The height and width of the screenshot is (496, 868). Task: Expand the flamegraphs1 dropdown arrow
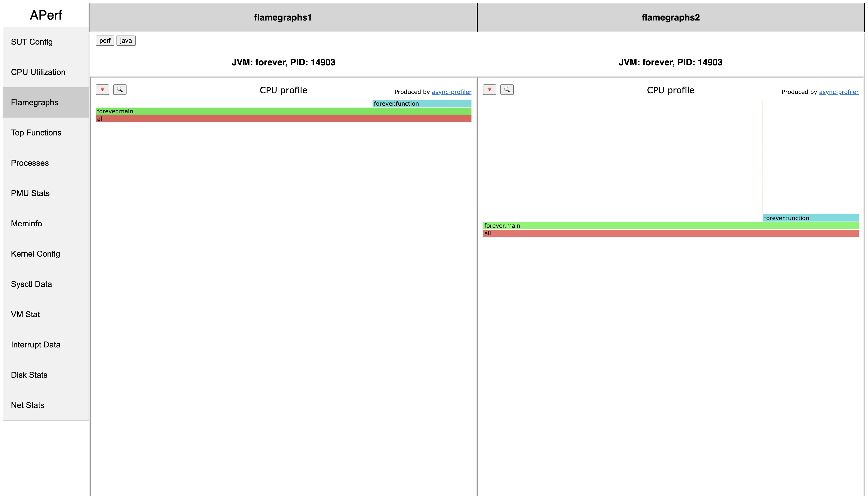(x=102, y=89)
